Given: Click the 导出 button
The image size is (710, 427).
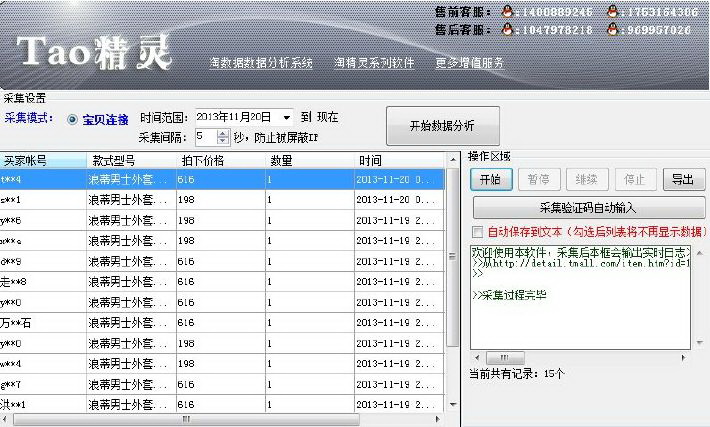Looking at the screenshot, I should [x=684, y=180].
